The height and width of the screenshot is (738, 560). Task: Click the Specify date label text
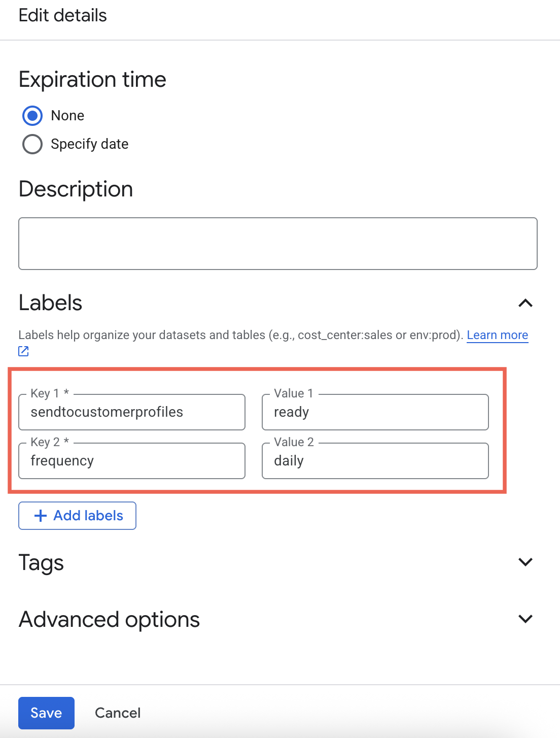point(89,144)
